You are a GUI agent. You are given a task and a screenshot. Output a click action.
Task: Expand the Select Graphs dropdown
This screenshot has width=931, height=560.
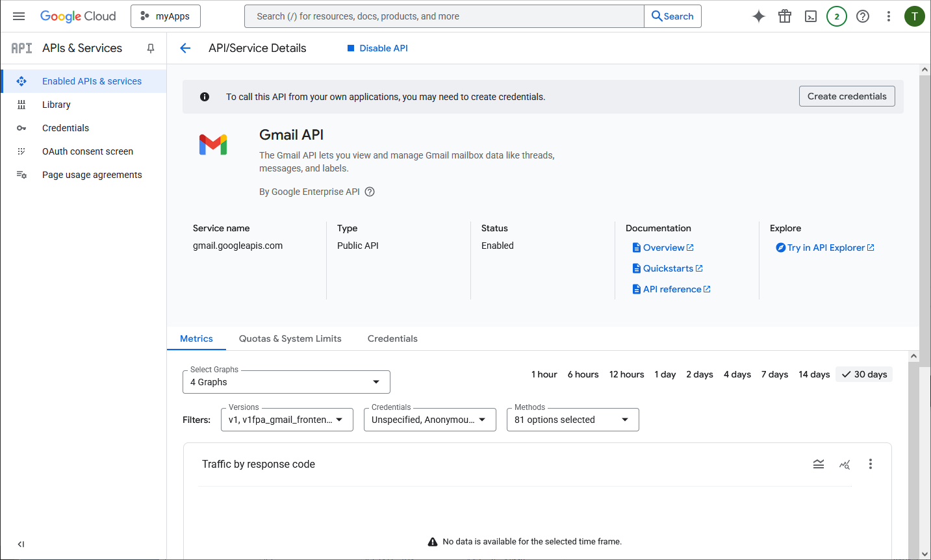286,382
